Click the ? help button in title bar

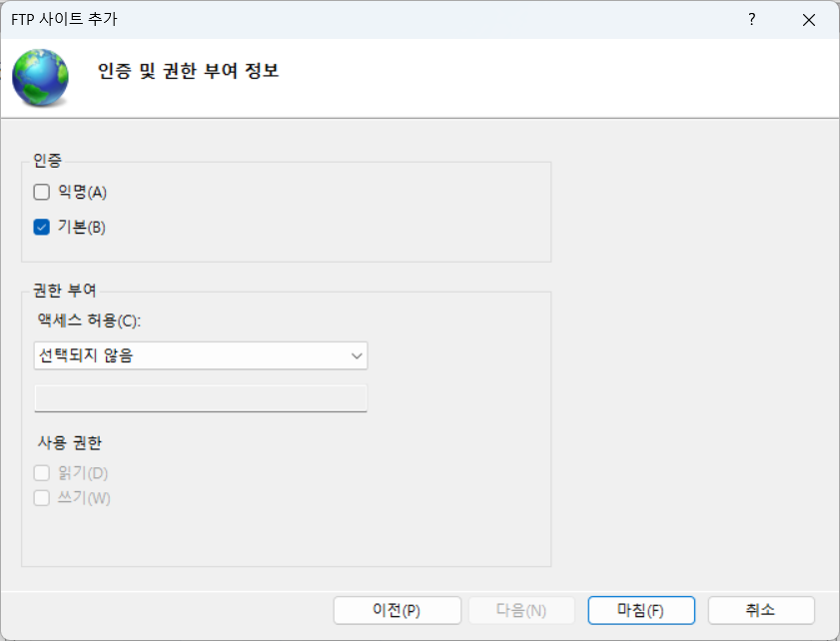coord(752,20)
